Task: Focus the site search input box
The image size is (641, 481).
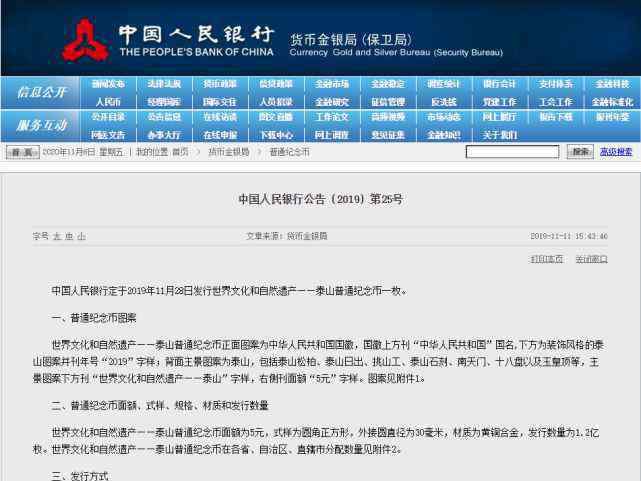Action: point(512,152)
